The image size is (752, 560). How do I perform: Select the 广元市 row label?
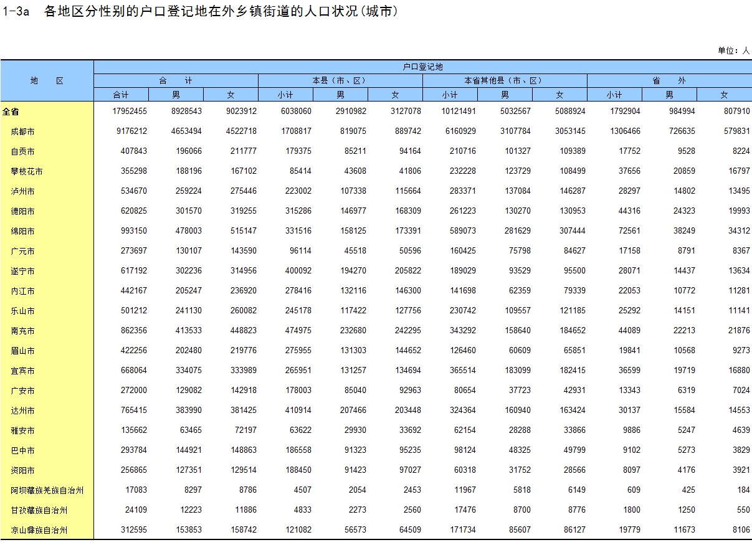(x=22, y=252)
